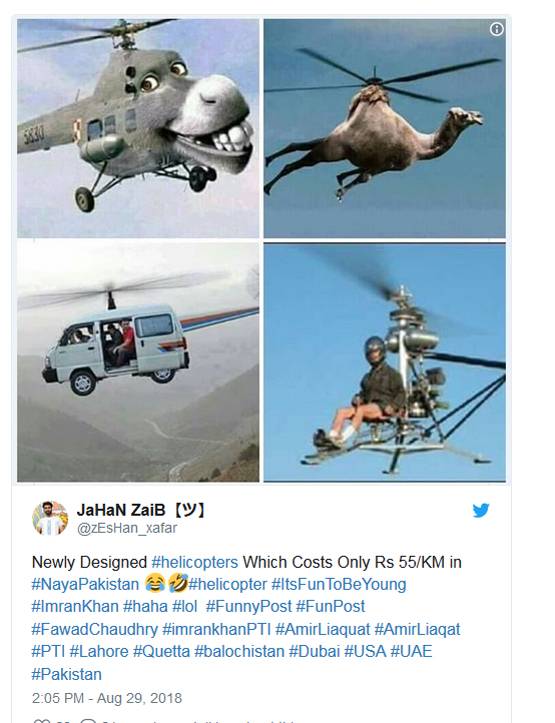The height and width of the screenshot is (723, 555).
Task: Open the #ImranKhan hashtag
Action: 75,606
